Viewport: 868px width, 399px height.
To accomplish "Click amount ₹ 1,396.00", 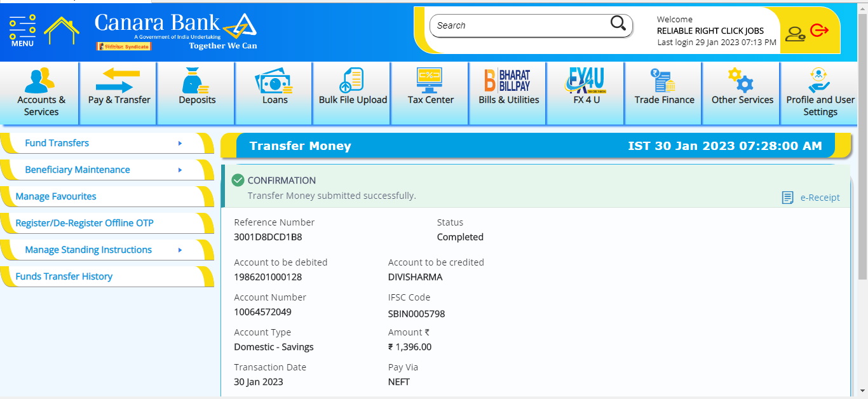I will pos(410,347).
